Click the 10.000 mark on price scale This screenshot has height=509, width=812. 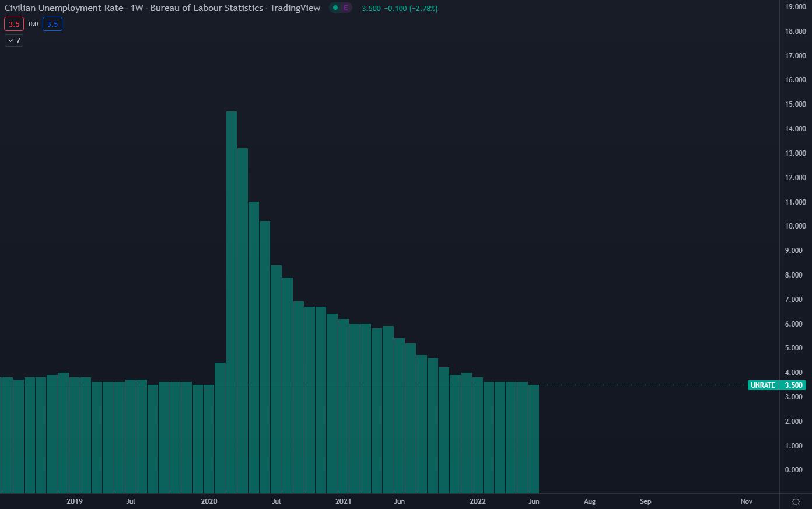click(795, 226)
